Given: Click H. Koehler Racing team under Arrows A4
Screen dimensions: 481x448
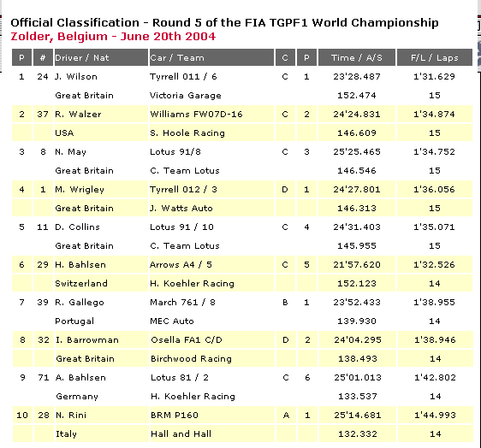Looking at the screenshot, I should click(x=192, y=284).
